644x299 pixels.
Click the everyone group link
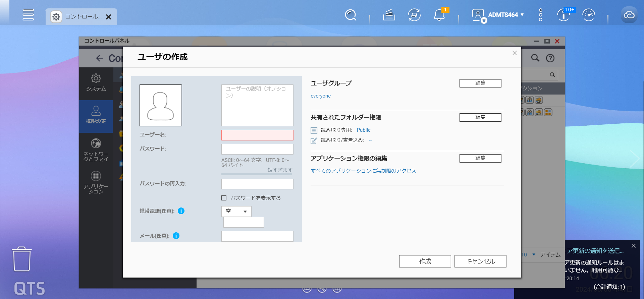click(321, 96)
